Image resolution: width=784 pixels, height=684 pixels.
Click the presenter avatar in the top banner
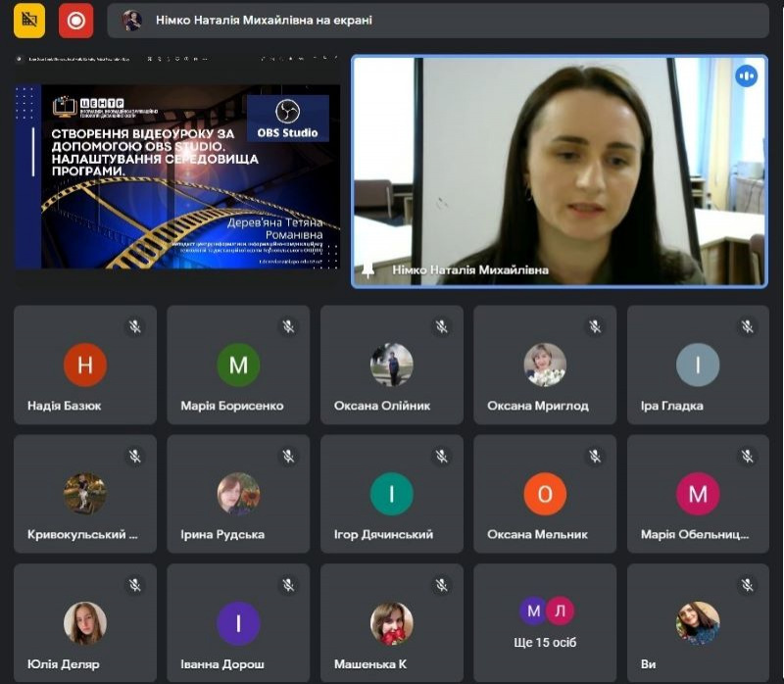click(132, 21)
